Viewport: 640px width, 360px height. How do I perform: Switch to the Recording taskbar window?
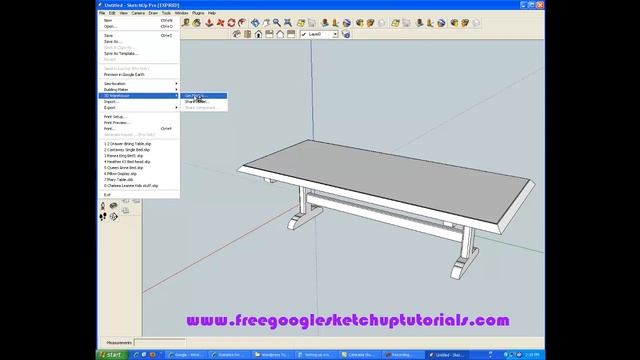pyautogui.click(x=402, y=355)
